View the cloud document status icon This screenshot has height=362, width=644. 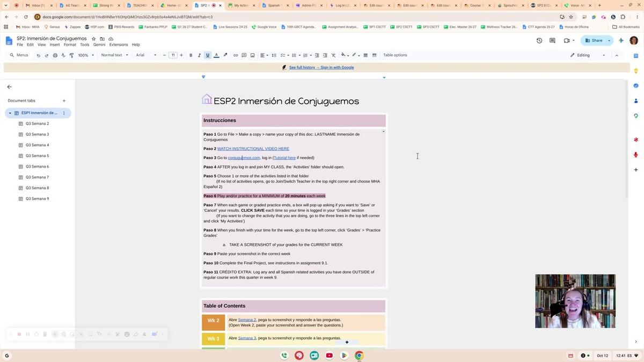pyautogui.click(x=111, y=39)
